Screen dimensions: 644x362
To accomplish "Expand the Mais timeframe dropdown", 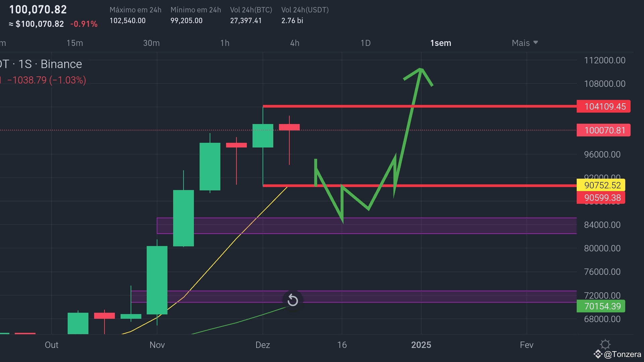I will (x=521, y=43).
